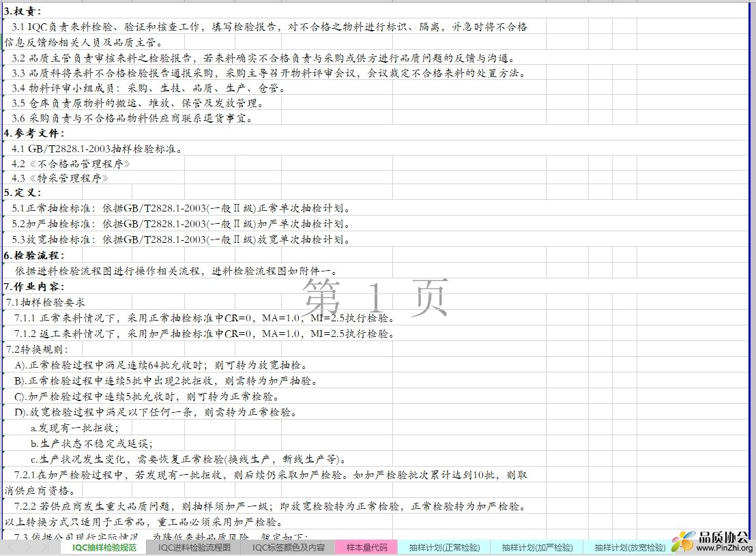The height and width of the screenshot is (556, 756).
Task: Select the 样本量代码 sheet tab
Action: coord(366,548)
